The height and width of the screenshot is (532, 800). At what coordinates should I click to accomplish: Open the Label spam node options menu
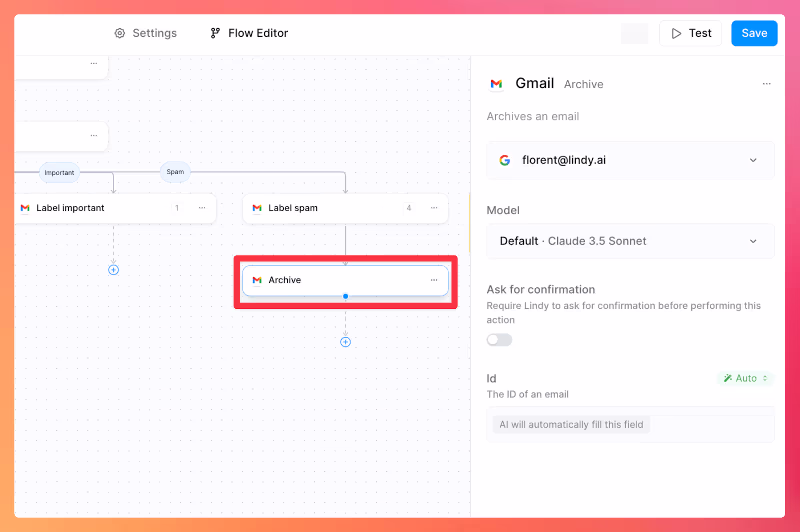point(434,208)
